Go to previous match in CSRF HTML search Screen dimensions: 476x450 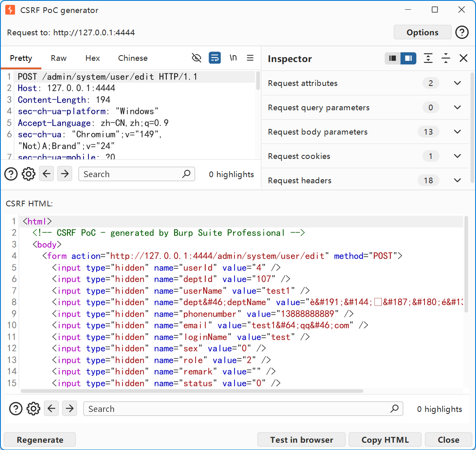51,409
